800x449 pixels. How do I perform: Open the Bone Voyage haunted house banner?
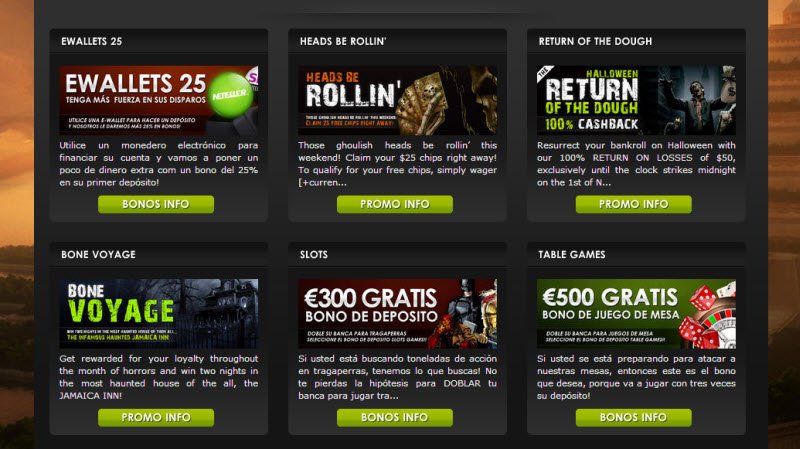[159, 313]
